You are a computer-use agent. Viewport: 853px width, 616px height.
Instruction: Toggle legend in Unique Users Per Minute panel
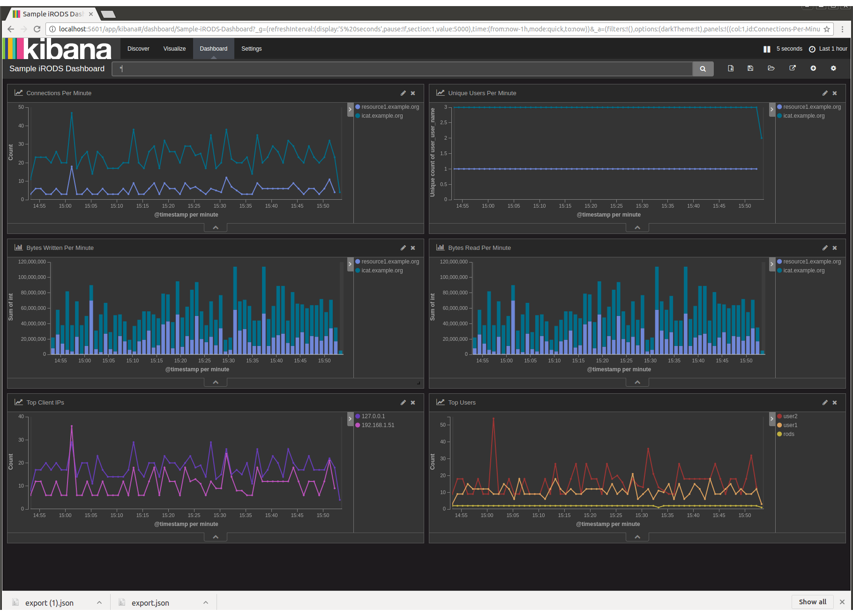coord(772,110)
